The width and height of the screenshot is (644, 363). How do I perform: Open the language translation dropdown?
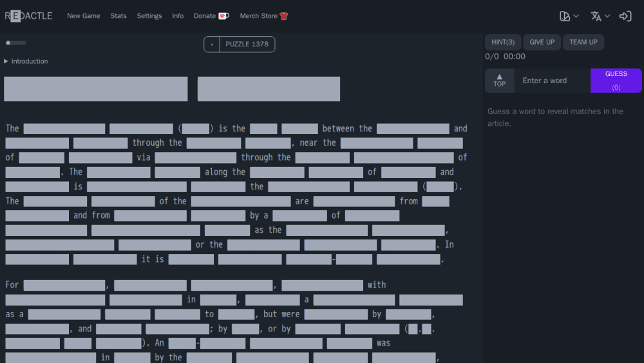(x=600, y=16)
